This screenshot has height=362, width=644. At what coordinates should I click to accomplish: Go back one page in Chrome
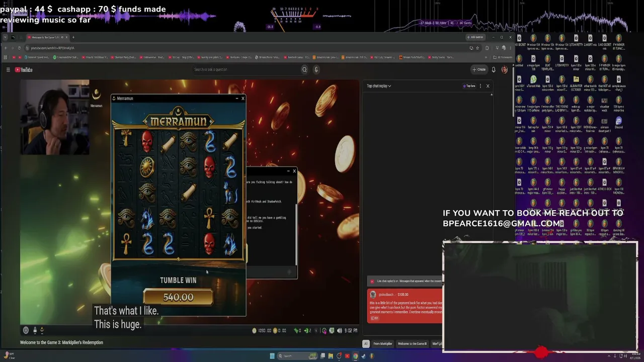coord(6,48)
